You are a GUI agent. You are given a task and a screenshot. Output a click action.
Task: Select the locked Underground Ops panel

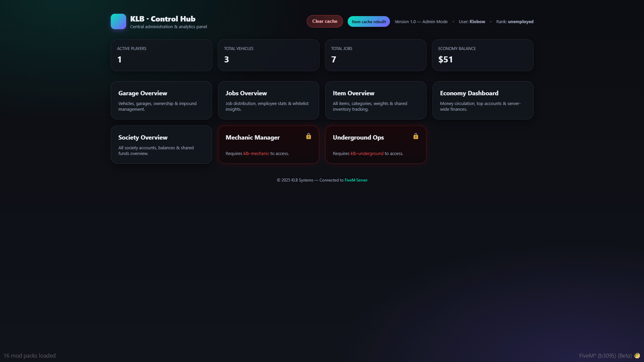[x=375, y=144]
